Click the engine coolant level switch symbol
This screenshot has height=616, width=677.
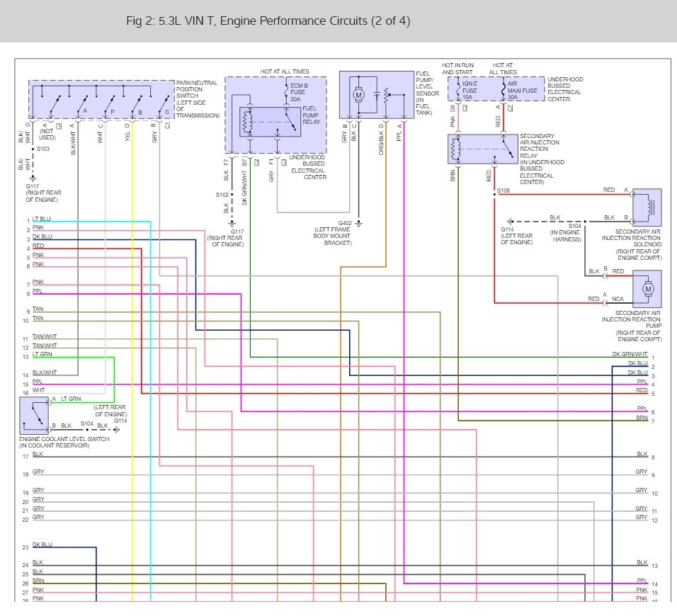pos(35,414)
